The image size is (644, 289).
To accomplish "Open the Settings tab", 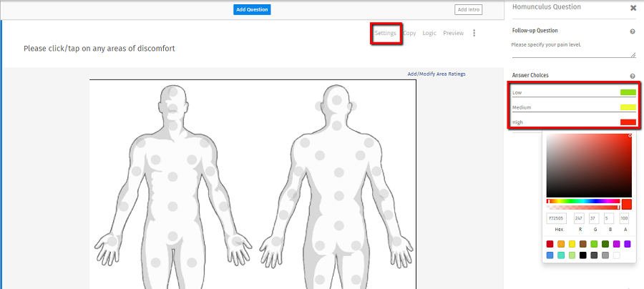I will point(385,33).
